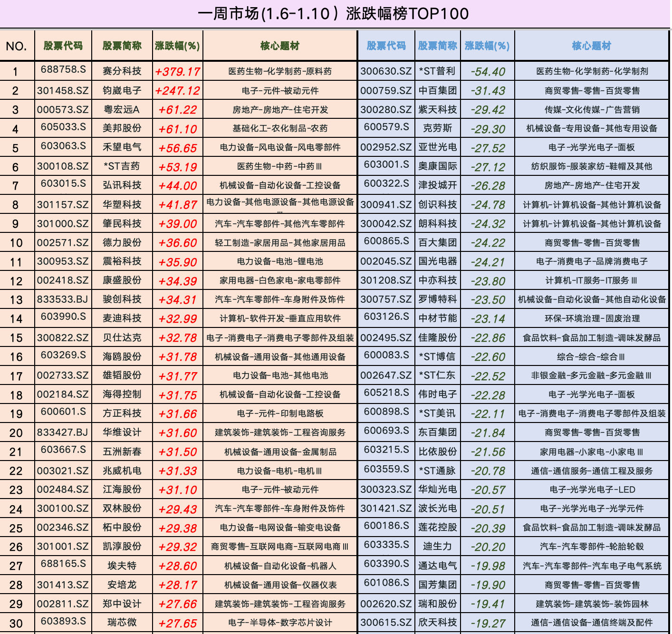Select 震裕科技 in row 11
The image size is (672, 634).
point(122,261)
